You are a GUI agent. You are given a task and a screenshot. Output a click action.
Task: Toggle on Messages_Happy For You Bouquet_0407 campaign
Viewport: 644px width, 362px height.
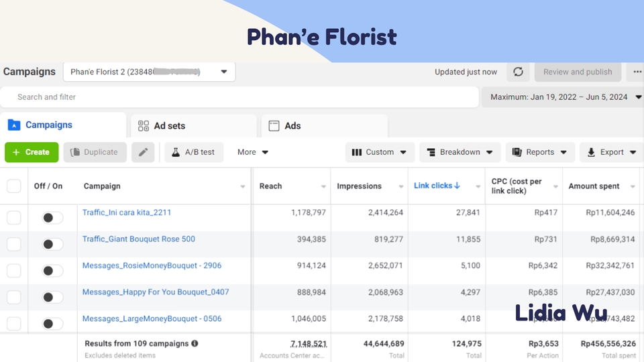52,297
